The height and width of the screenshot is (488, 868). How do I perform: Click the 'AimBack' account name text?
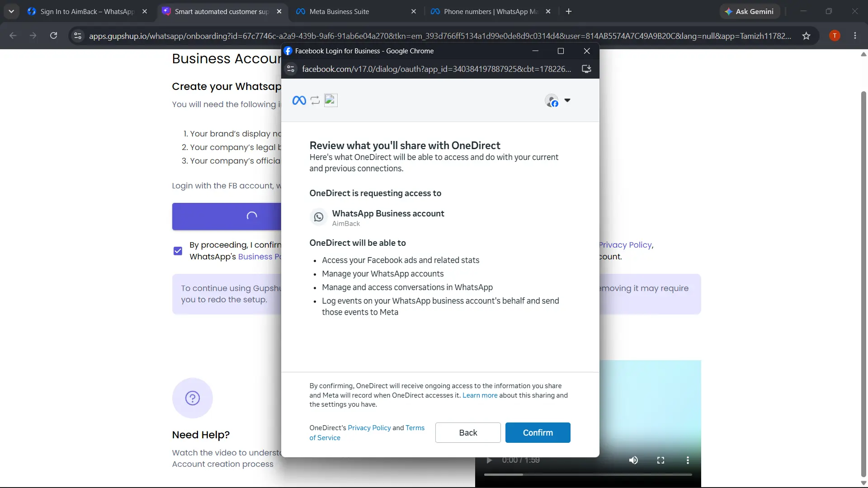tap(346, 224)
